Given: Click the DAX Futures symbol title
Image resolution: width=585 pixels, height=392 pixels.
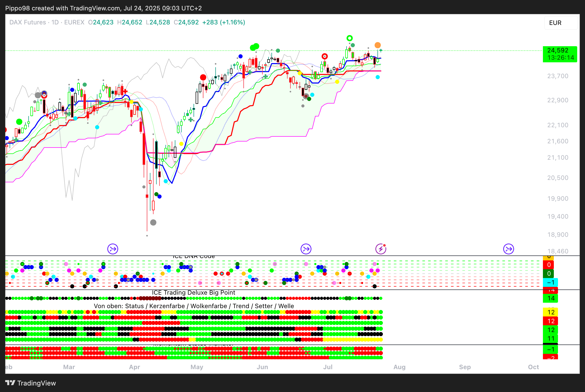Looking at the screenshot, I should click(x=28, y=22).
